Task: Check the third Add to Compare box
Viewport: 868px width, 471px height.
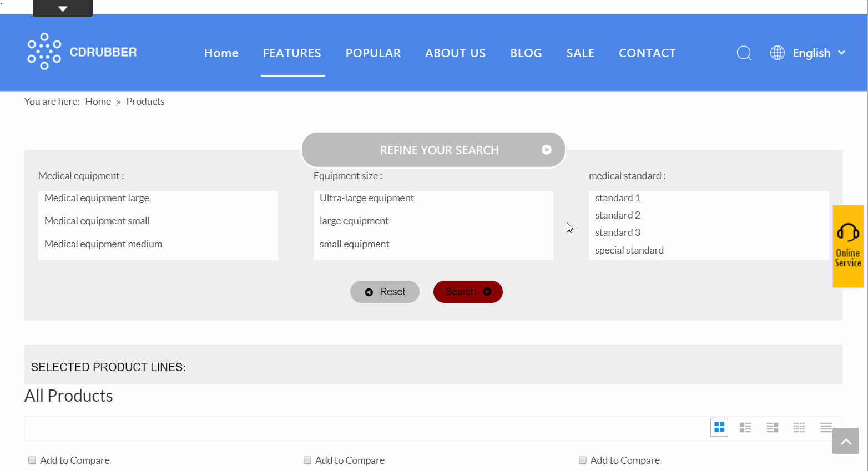Action: [x=583, y=460]
